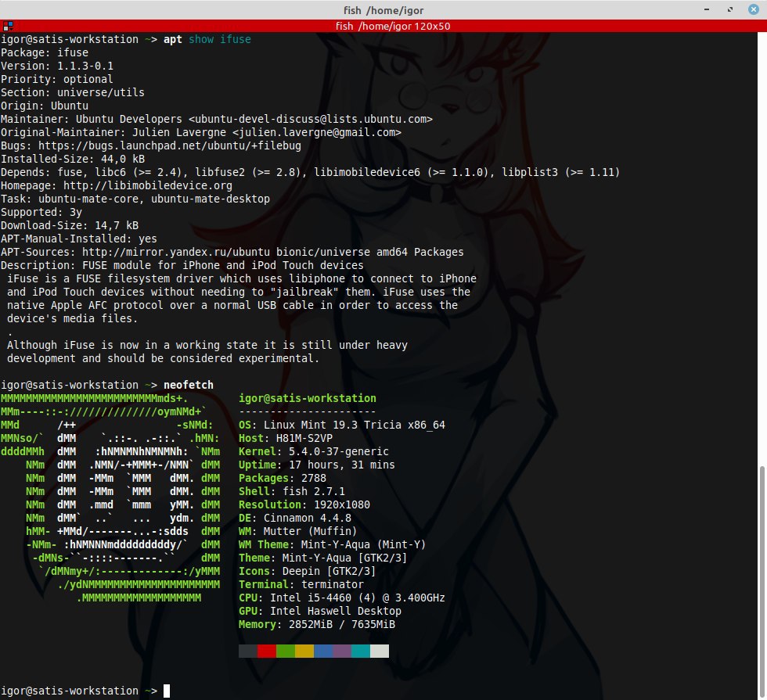Click the purple color block
Screen dimensions: 767x700
(342, 651)
